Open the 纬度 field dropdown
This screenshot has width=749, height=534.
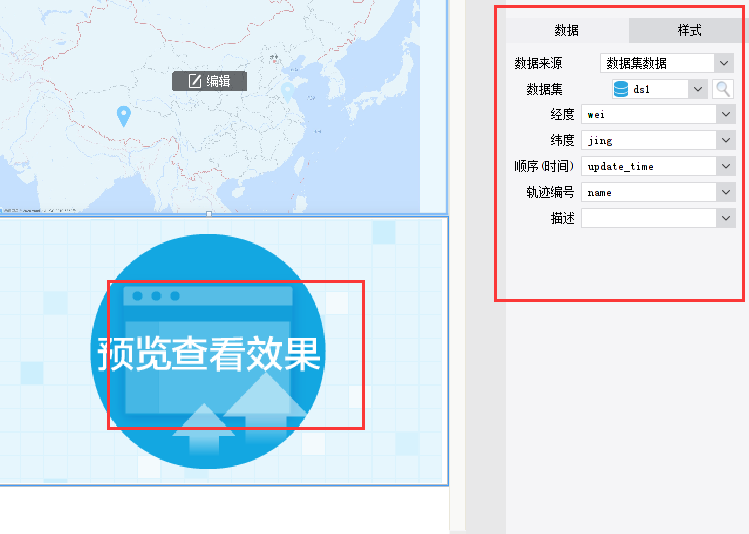726,140
